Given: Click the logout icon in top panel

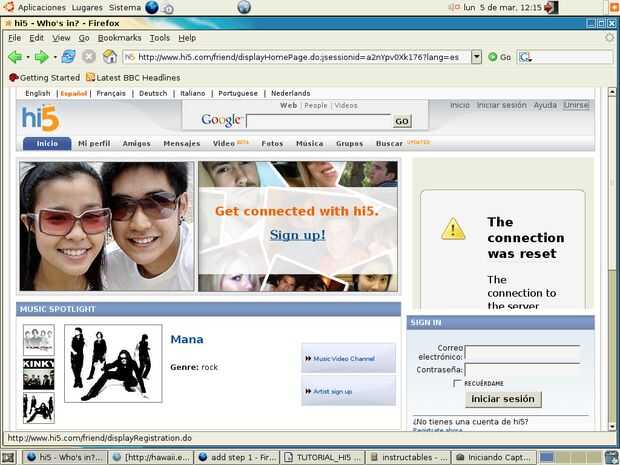Looking at the screenshot, I should click(x=551, y=7).
